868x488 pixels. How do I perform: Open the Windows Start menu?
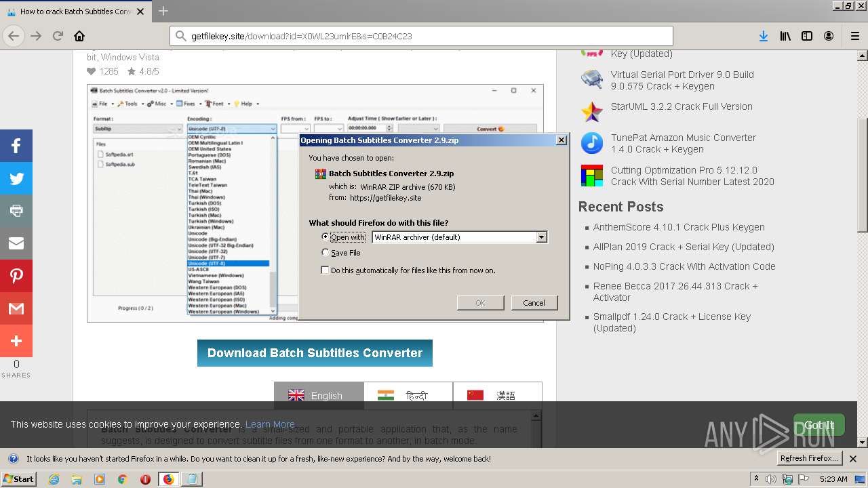[x=18, y=479]
